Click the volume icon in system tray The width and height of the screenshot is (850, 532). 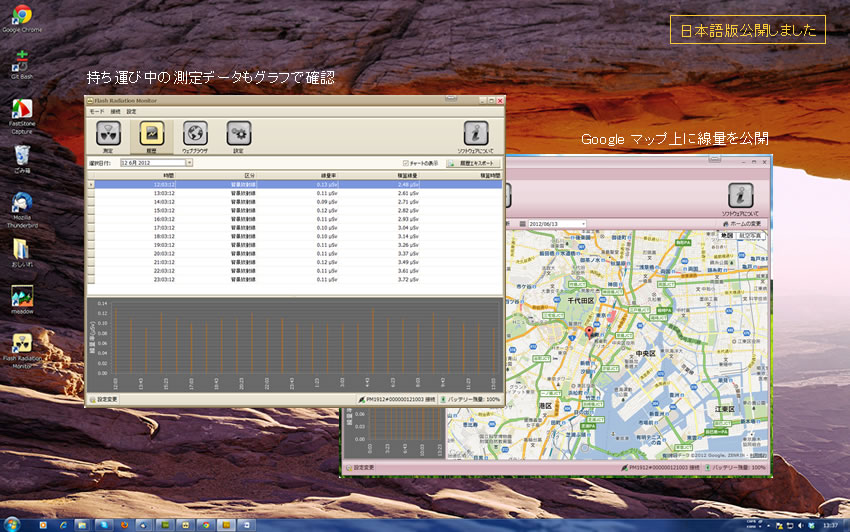click(x=800, y=525)
